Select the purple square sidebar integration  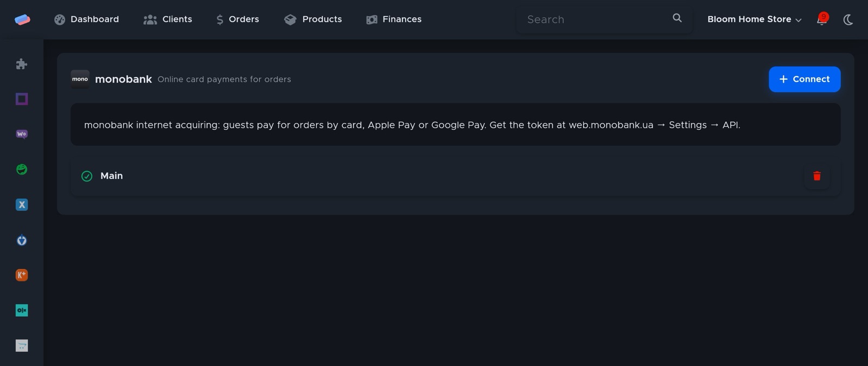click(22, 99)
